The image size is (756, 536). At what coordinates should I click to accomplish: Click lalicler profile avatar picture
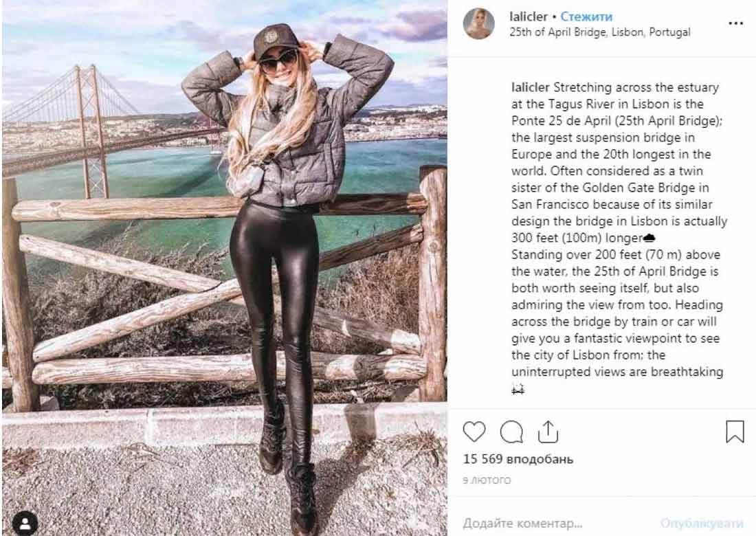pos(479,23)
